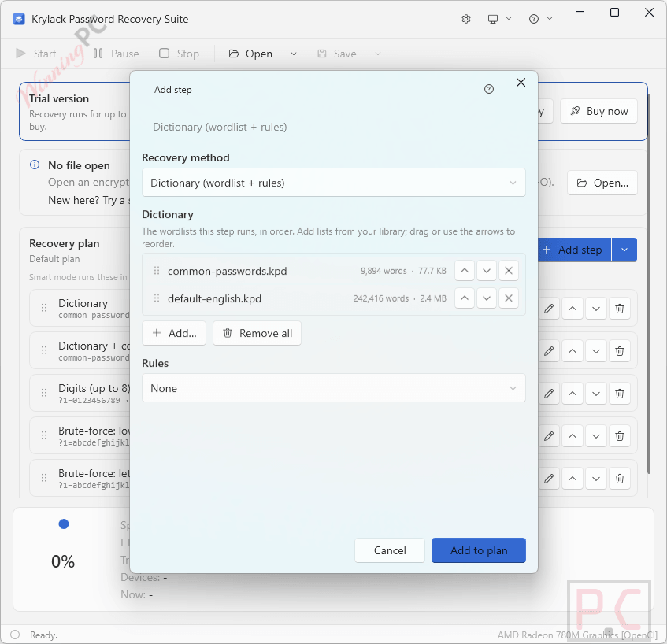The image size is (667, 644).
Task: Expand the Add step split dropdown arrow
Action: [624, 250]
